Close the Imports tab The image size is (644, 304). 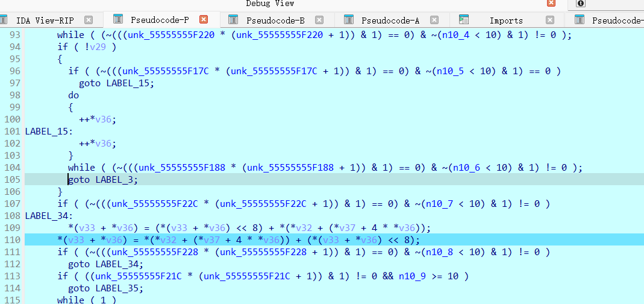[550, 20]
